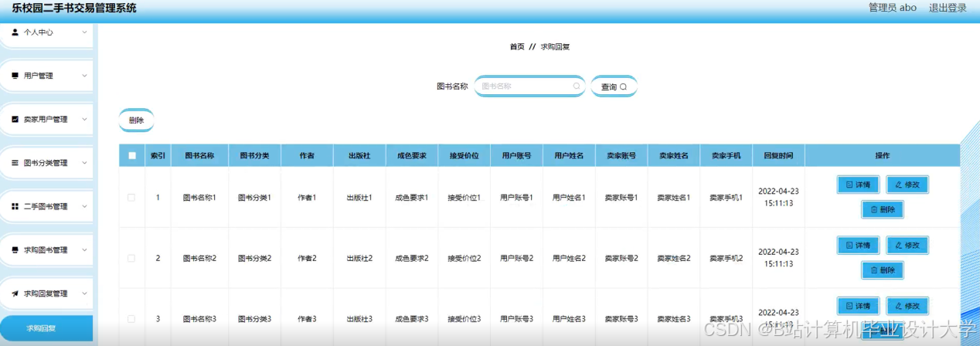Screen dimensions: 980x346
Task: Click the cell 作者2
Action: click(x=307, y=258)
